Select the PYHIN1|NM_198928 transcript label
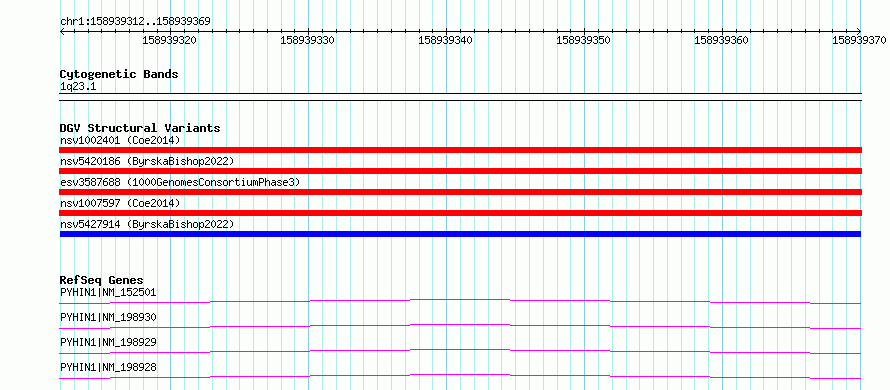Screen dimensions: 890x390 click(108, 367)
